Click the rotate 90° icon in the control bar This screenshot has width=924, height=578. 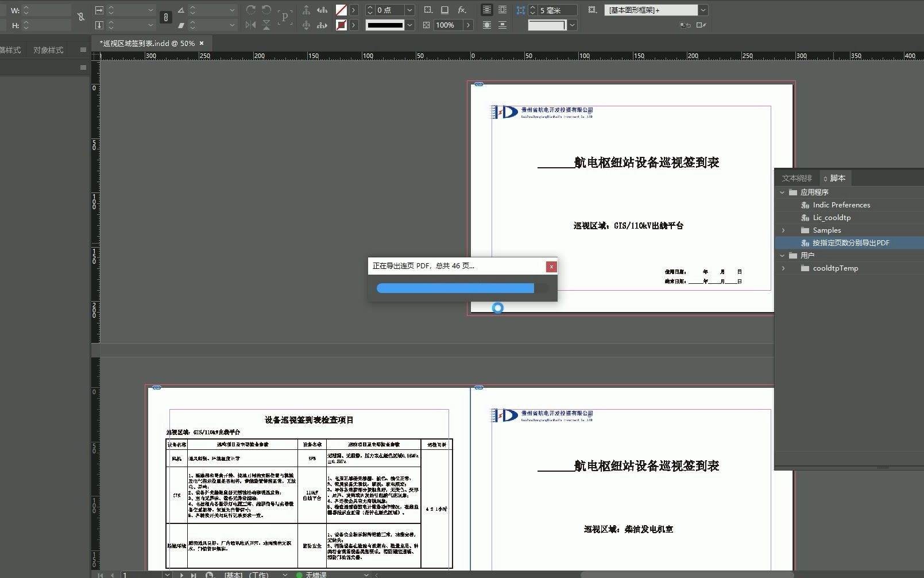tap(251, 10)
